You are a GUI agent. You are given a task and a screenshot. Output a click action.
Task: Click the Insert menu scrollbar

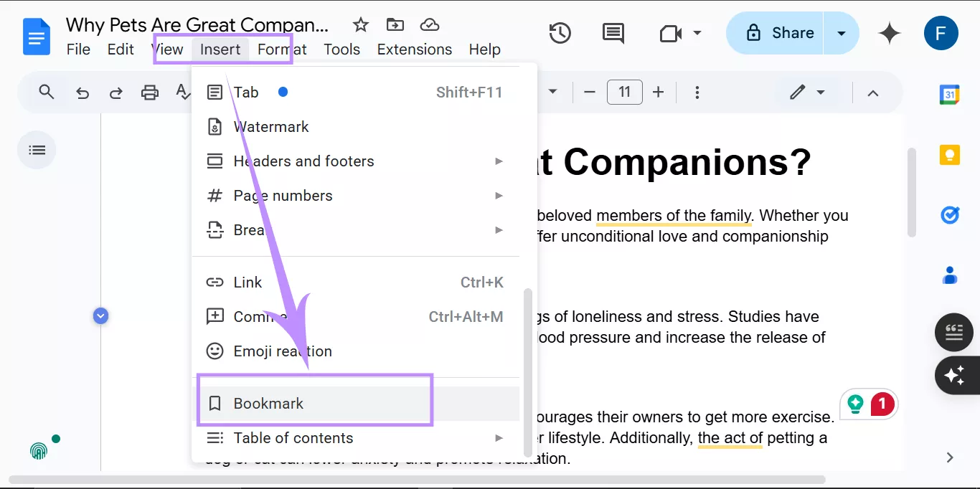click(x=529, y=372)
